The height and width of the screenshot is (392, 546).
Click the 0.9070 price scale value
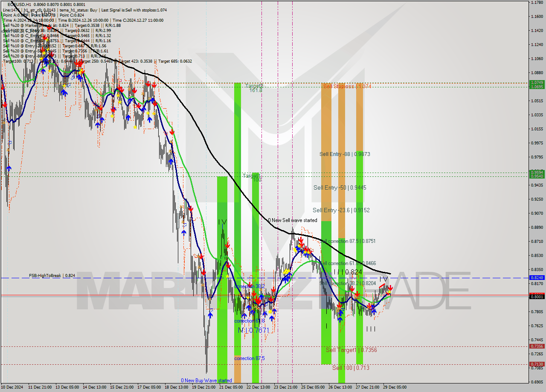[x=537, y=213]
